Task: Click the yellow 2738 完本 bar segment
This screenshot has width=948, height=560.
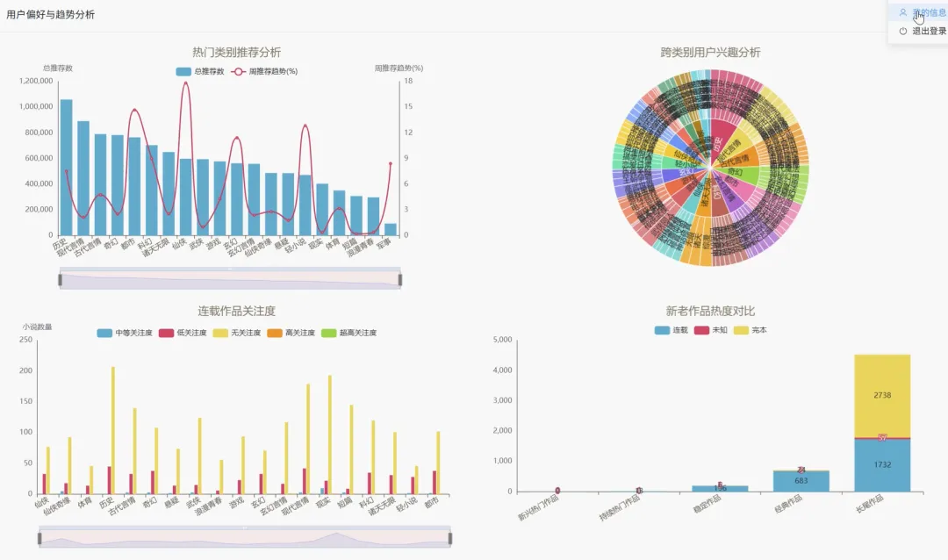Action: point(882,396)
